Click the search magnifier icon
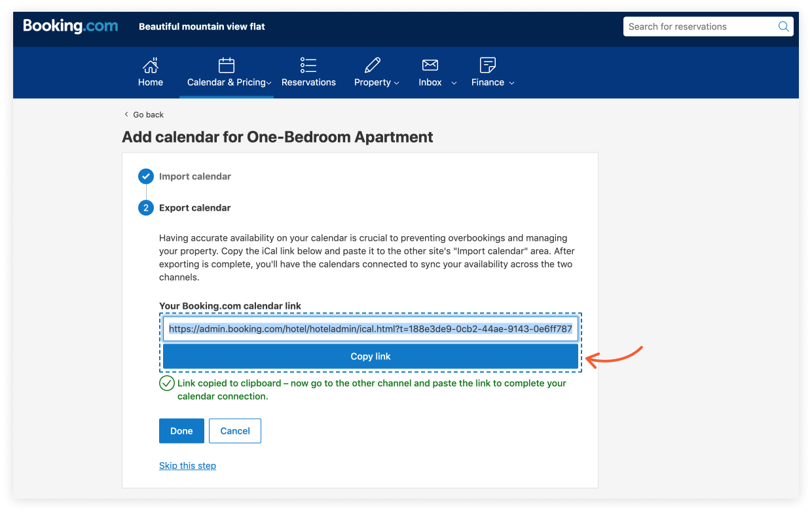 pyautogui.click(x=783, y=27)
